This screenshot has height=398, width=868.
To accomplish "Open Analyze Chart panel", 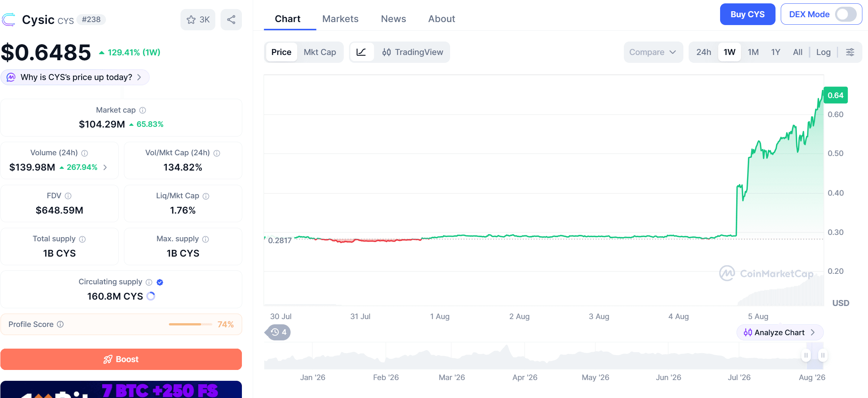I will coord(780,332).
